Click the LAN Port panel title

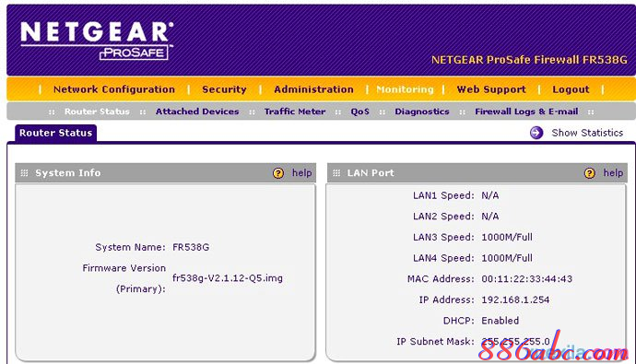click(x=371, y=173)
